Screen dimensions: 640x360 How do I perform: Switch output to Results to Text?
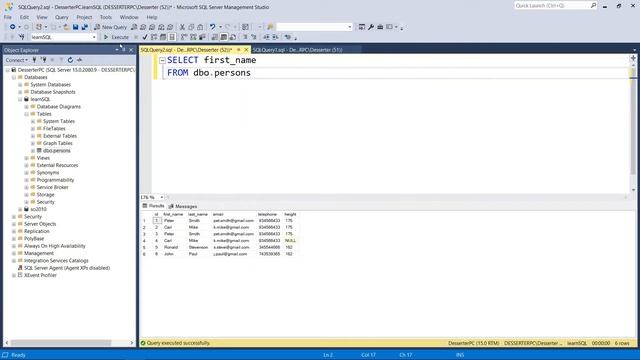click(215, 37)
